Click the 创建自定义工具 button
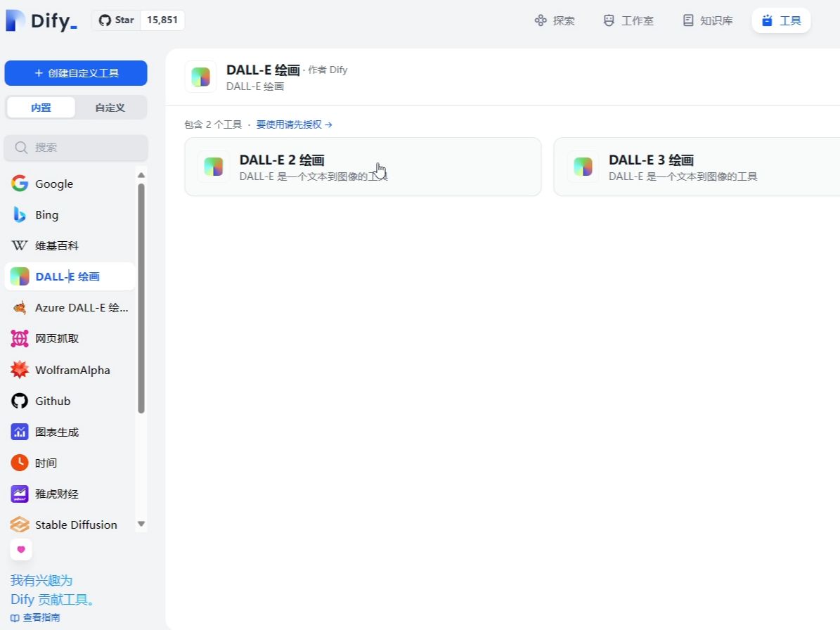 coord(76,72)
